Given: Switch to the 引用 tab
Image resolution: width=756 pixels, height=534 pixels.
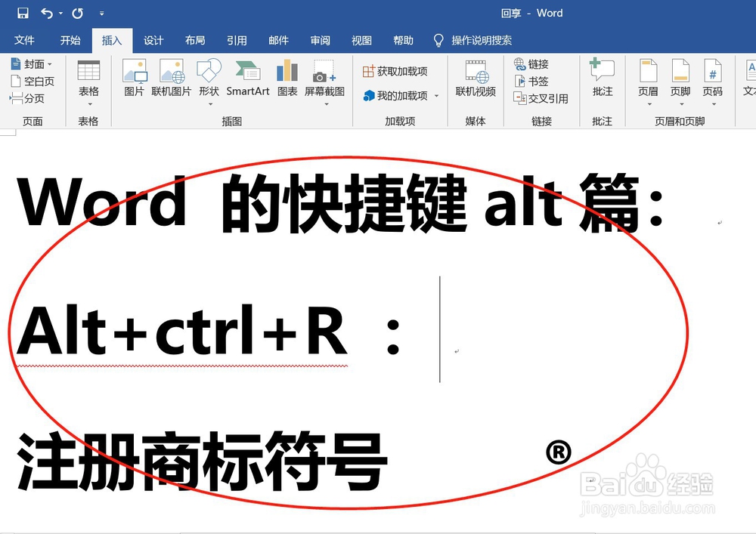Looking at the screenshot, I should click(237, 40).
